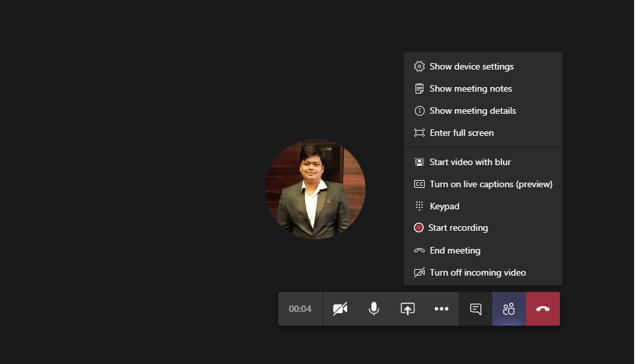Open the Keypad option
Image resolution: width=636 pixels, height=364 pixels.
483,206
